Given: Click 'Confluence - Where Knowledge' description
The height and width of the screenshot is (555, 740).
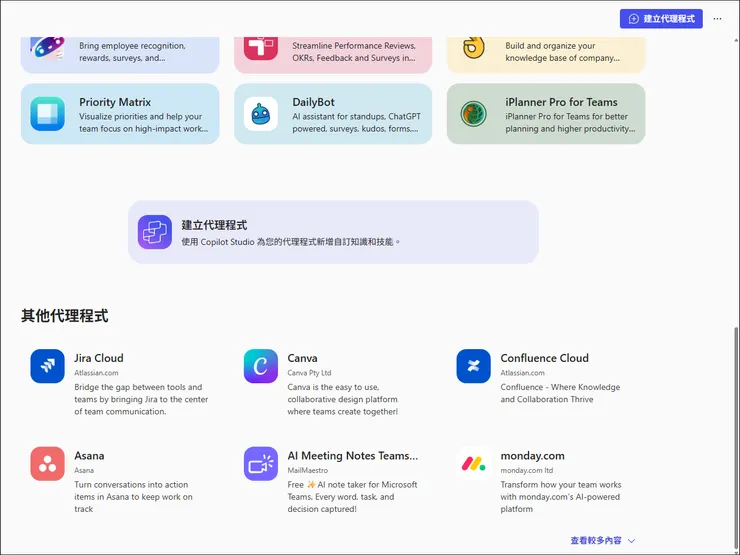Looking at the screenshot, I should [560, 393].
